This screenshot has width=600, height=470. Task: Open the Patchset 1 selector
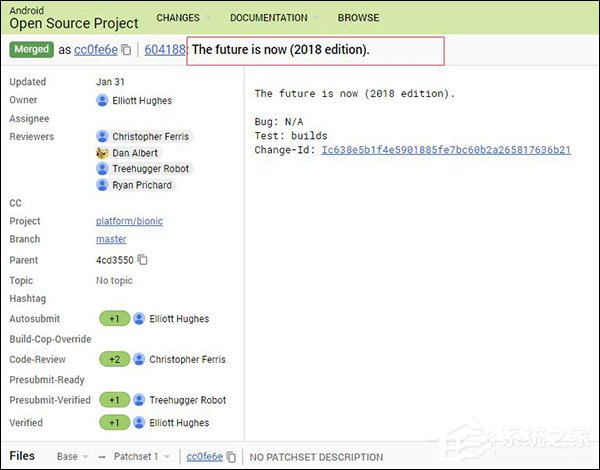[139, 457]
